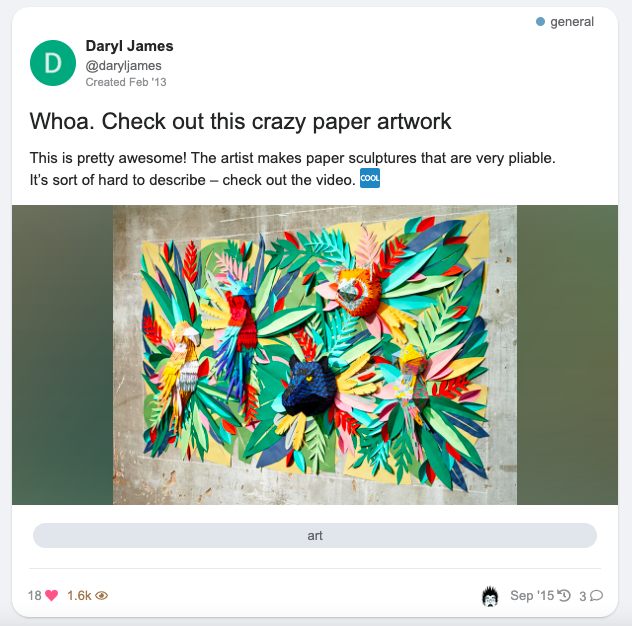Open the speech bubble replies icon
632x626 pixels.
(x=597, y=595)
